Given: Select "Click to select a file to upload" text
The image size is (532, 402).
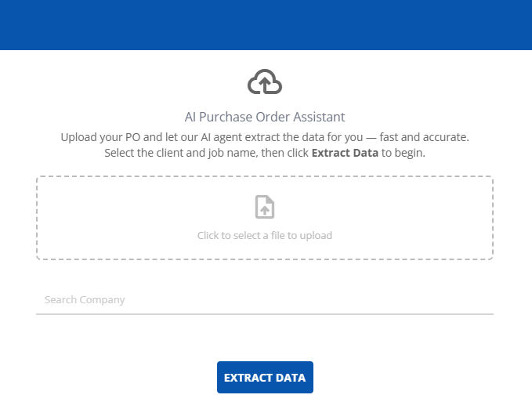Looking at the screenshot, I should coord(265,235).
